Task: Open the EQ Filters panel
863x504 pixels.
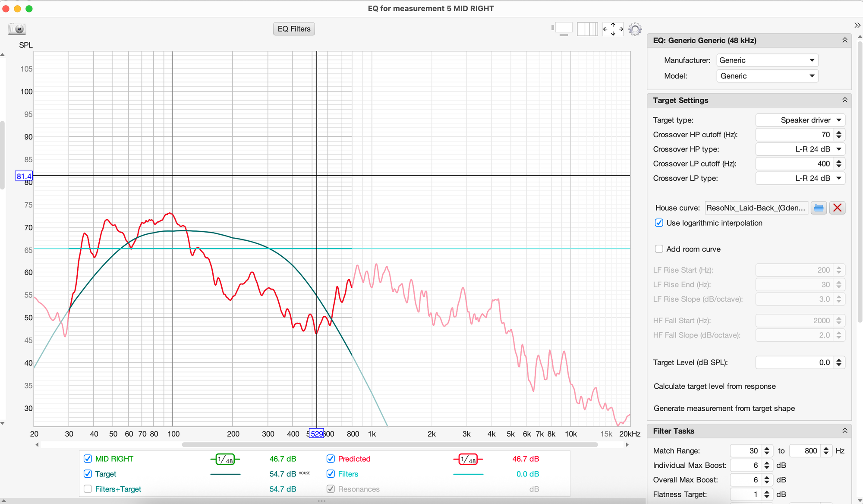Action: point(294,29)
